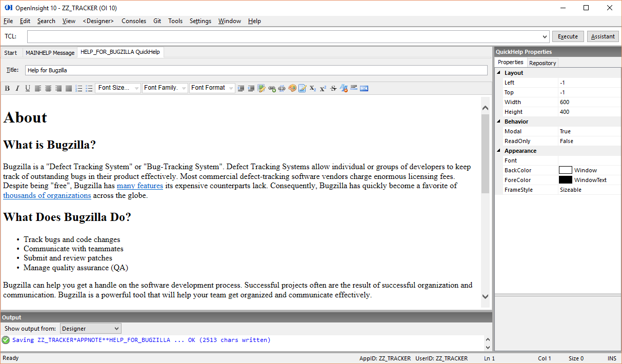Click the Assistant button
Viewport: 622px width, 364px height.
coord(603,36)
